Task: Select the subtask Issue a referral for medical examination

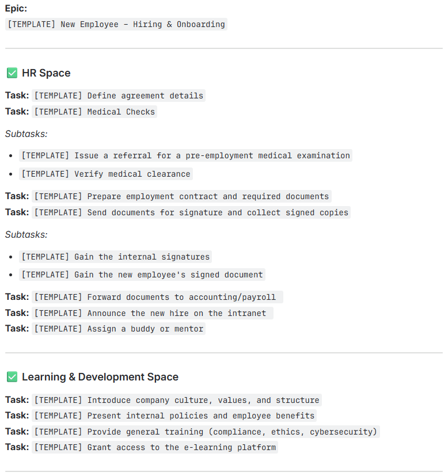Action: pyautogui.click(x=185, y=155)
